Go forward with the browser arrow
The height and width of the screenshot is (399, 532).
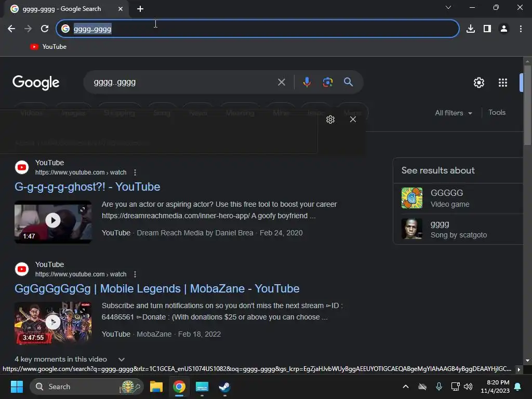(28, 29)
